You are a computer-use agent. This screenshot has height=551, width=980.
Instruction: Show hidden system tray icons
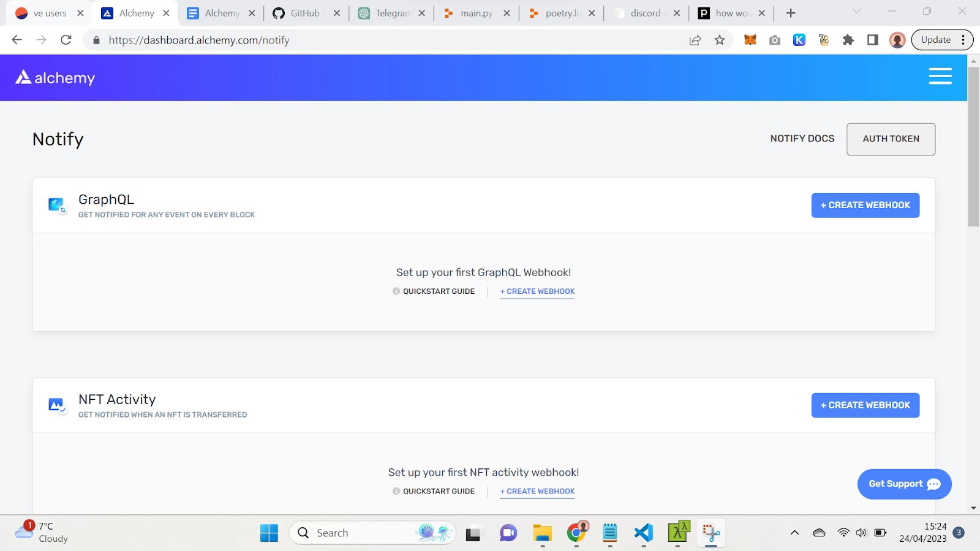794,533
